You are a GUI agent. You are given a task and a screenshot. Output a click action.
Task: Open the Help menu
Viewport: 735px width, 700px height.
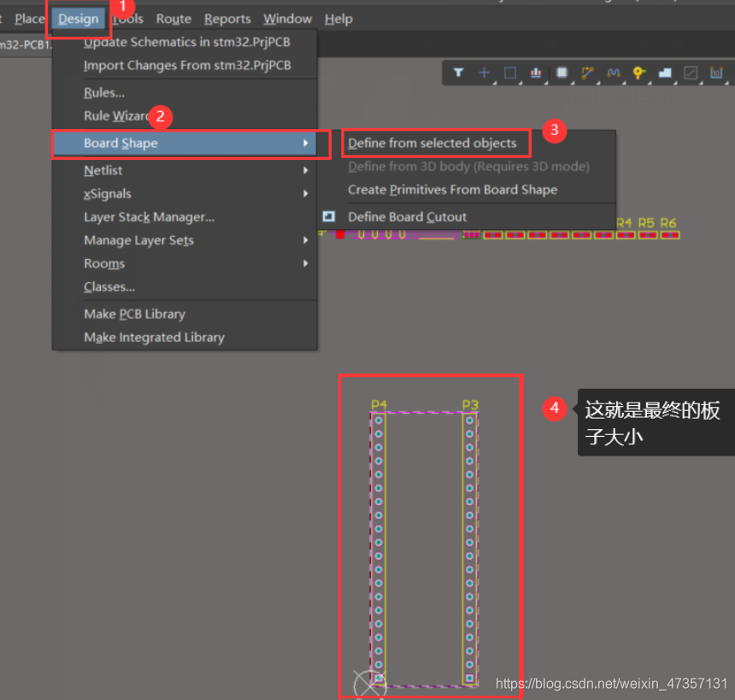click(x=338, y=19)
